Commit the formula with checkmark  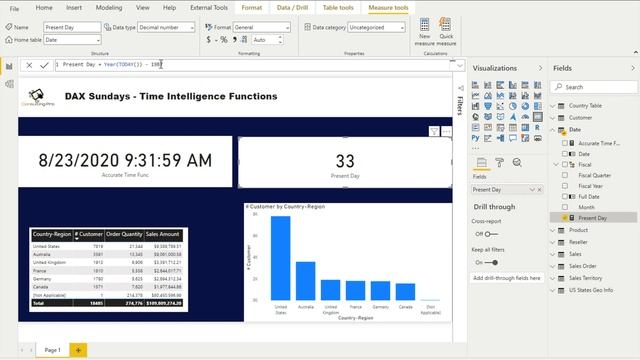[44, 65]
